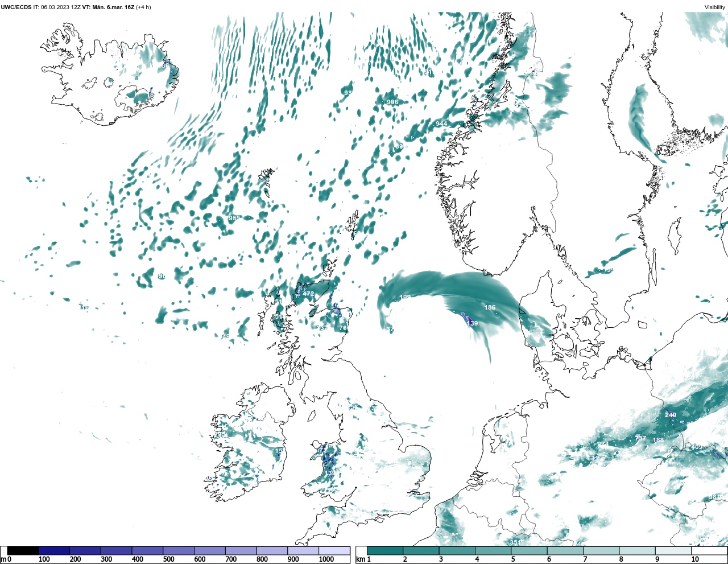Click the 'UWC/ECDS' source label
The width and height of the screenshot is (728, 564).
click(x=16, y=7)
